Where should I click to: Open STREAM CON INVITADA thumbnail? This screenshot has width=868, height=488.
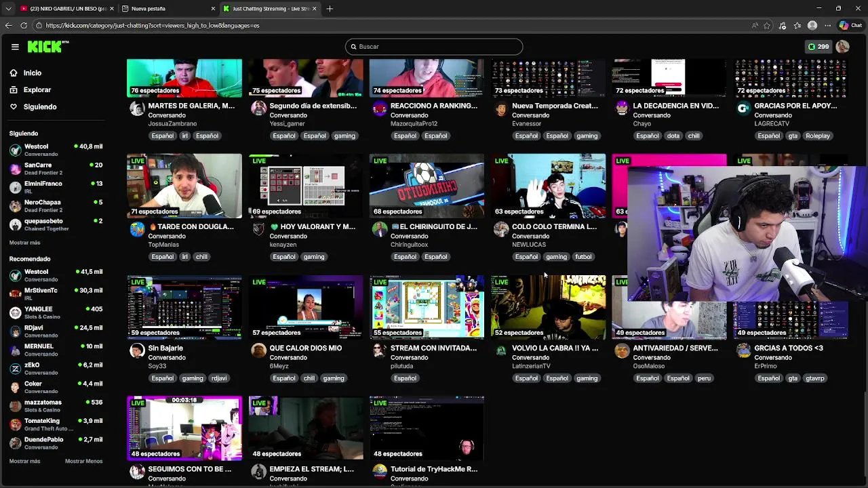[427, 307]
